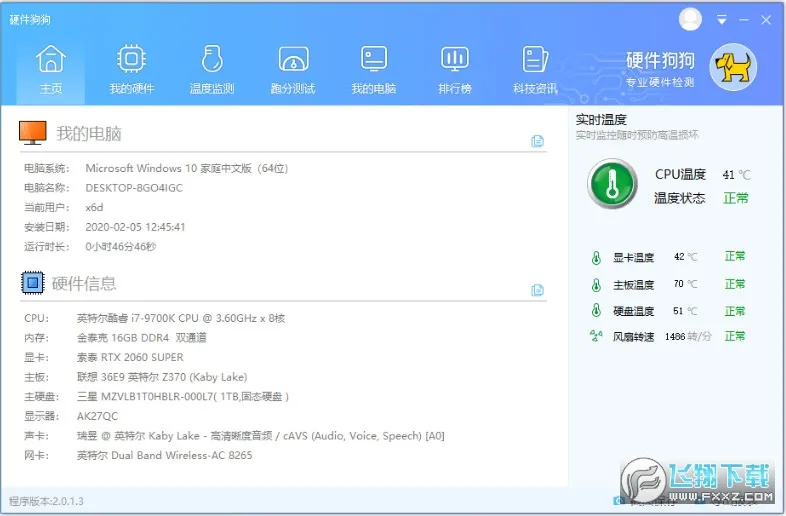Go to 跑分测试 benchmark tab
The height and width of the screenshot is (516, 786).
click(x=293, y=70)
